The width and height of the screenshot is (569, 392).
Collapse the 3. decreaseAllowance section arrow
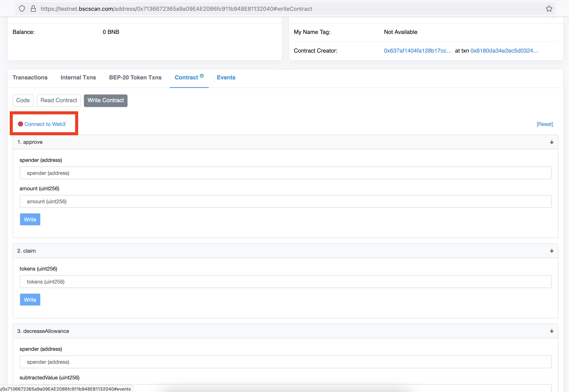tap(552, 331)
